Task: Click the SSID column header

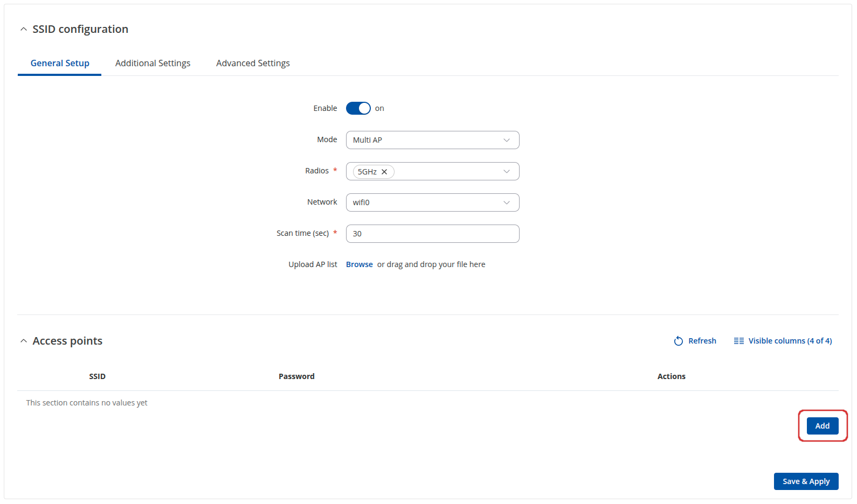Action: coord(97,376)
